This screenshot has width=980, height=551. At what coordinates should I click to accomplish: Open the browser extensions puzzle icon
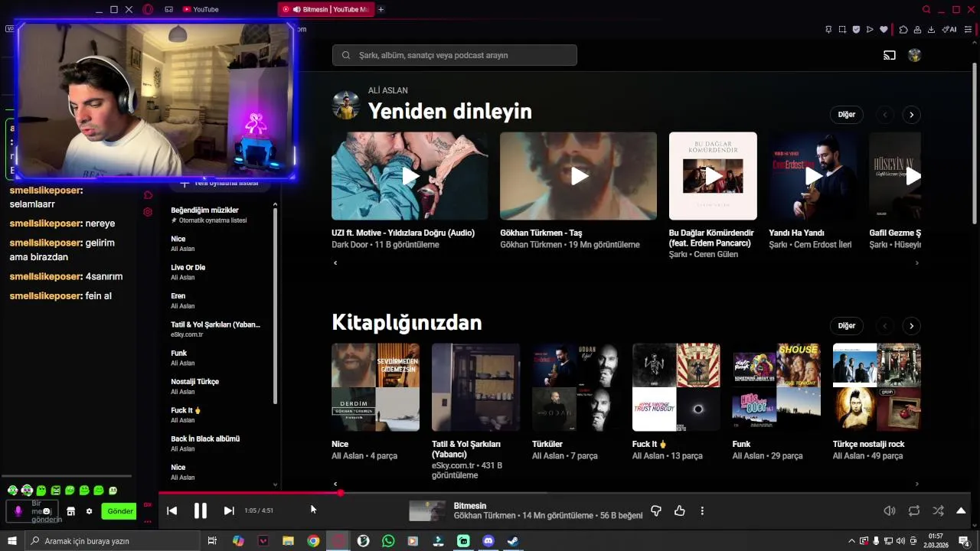903,30
